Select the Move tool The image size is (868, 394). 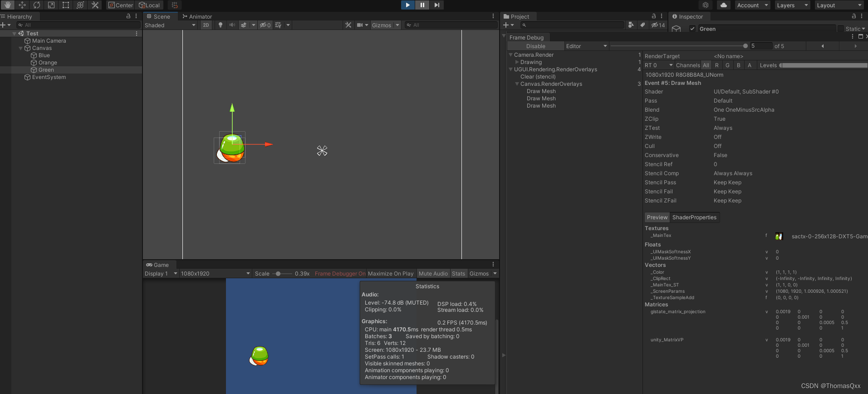click(22, 5)
